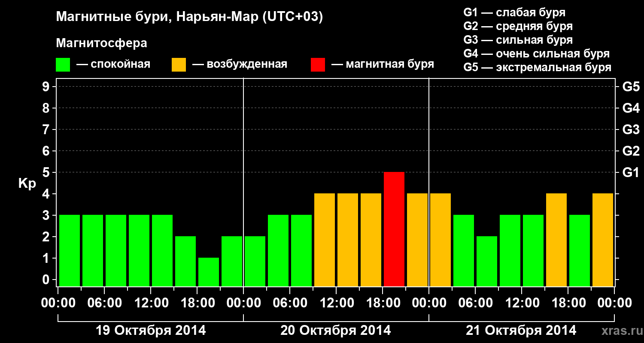
Task: Click the 'Магнитосфера' heading
Action: 101,43
